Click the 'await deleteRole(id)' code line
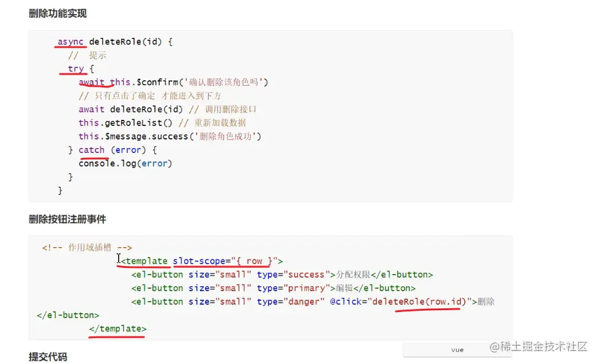 click(167, 110)
